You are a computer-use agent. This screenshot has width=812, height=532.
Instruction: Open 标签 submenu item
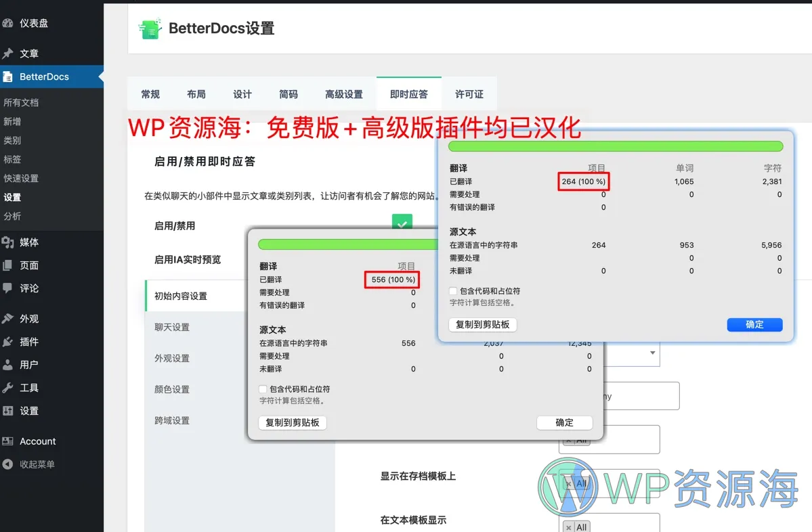pos(12,159)
